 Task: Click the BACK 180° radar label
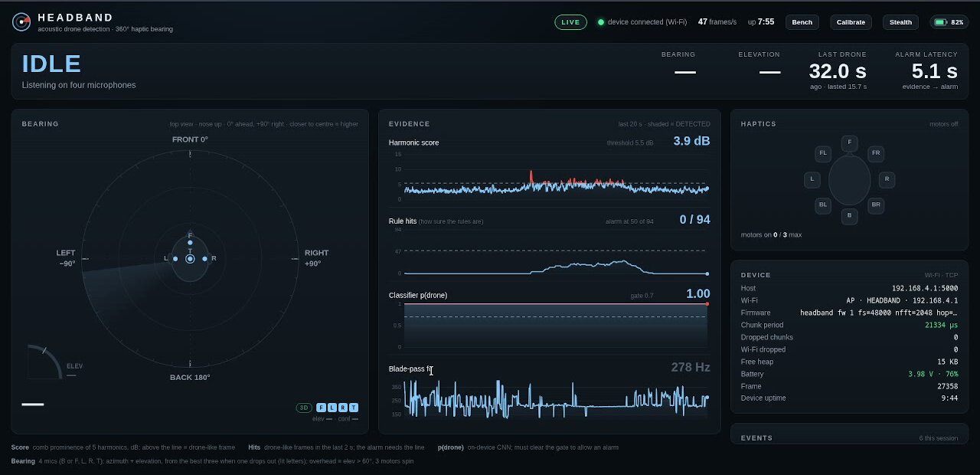click(190, 377)
